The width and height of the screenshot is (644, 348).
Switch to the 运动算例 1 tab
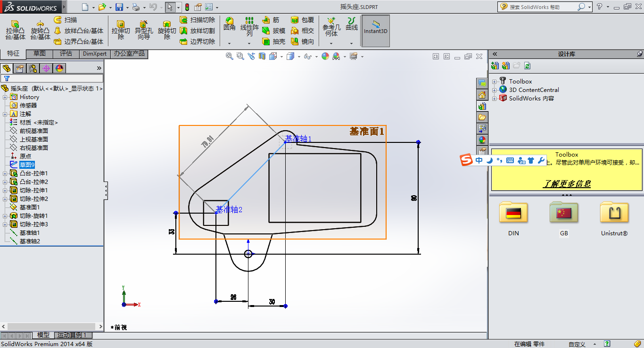tap(73, 335)
